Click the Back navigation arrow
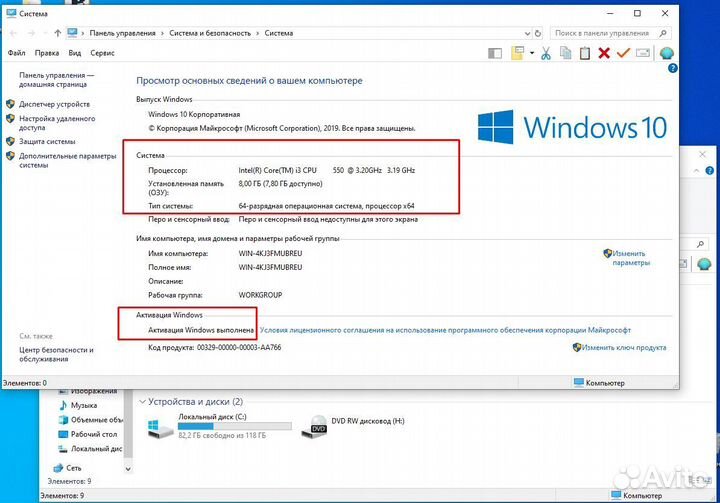 (x=13, y=33)
